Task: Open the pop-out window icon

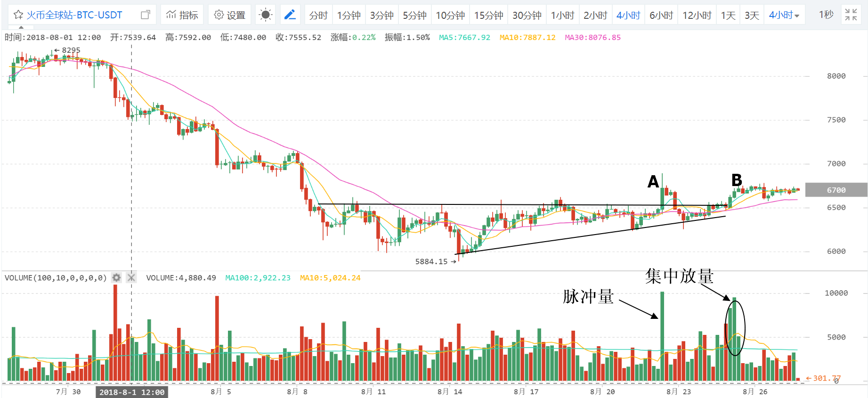Action: tap(146, 15)
